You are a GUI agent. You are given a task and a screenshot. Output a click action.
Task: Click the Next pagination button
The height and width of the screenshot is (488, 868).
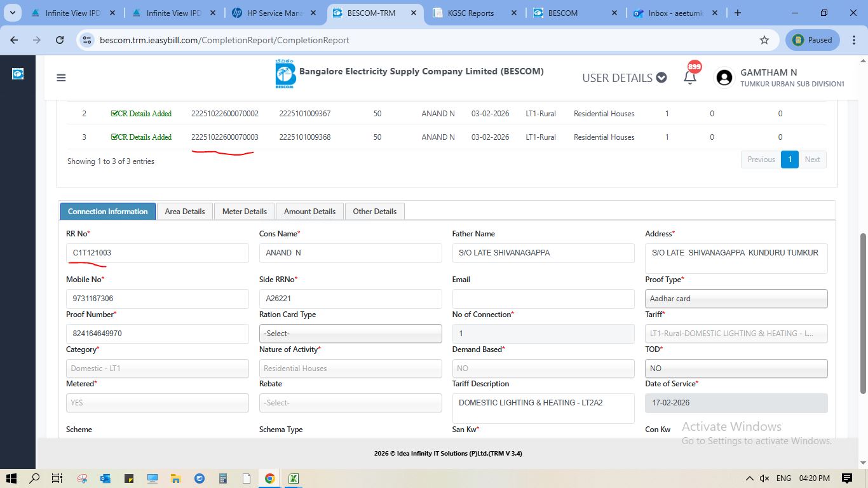click(812, 159)
